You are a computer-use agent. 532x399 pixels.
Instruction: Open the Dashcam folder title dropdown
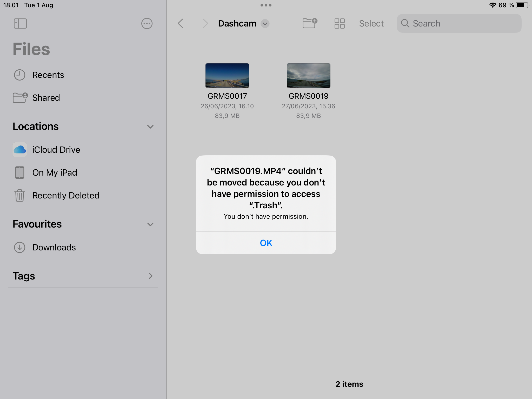265,24
